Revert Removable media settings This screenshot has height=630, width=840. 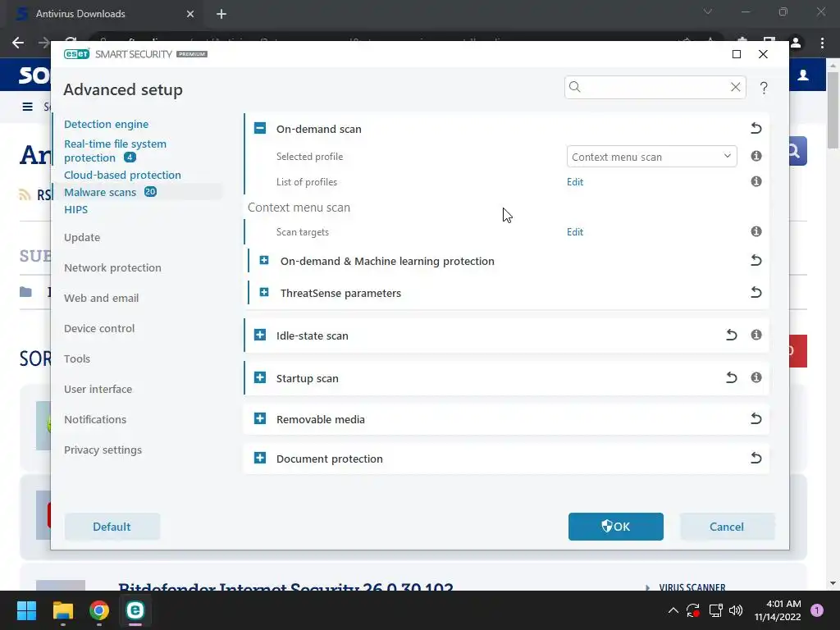(756, 418)
